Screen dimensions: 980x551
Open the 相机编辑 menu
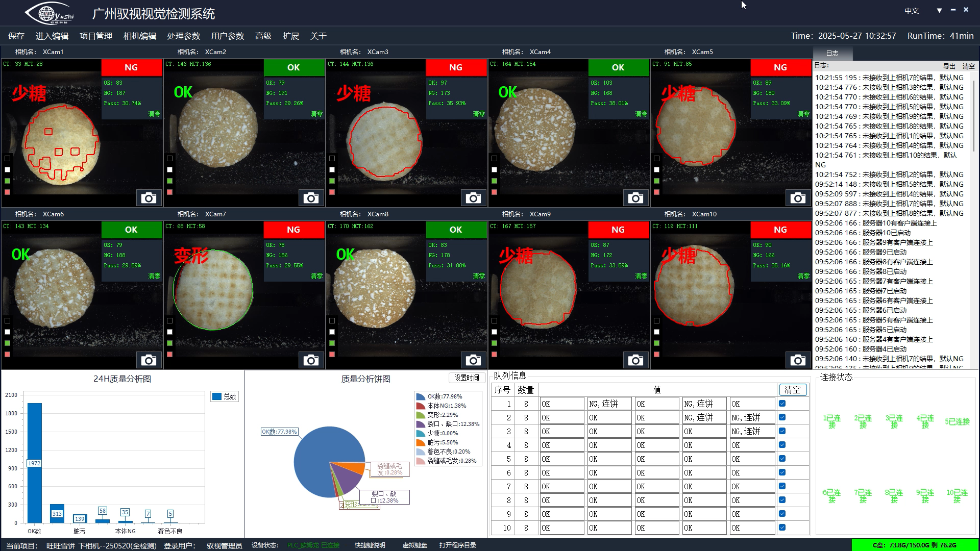tap(140, 36)
